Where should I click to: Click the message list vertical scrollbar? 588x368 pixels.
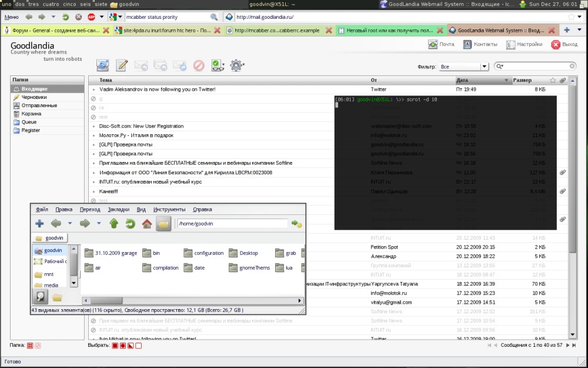(572, 207)
